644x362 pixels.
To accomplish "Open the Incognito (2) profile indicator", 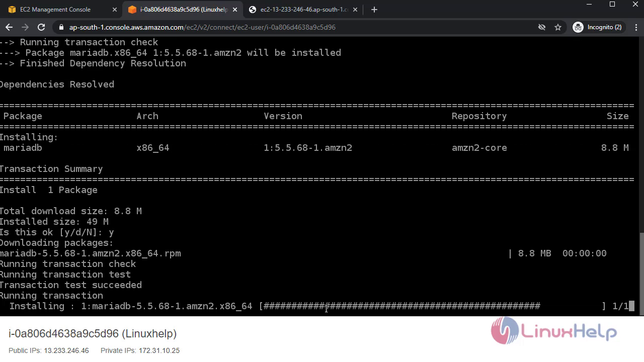I will (598, 27).
